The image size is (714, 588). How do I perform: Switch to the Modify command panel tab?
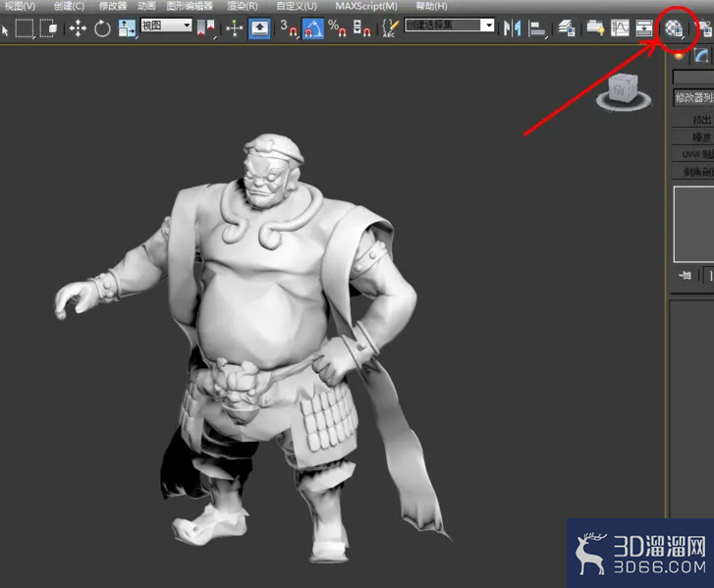click(x=701, y=56)
